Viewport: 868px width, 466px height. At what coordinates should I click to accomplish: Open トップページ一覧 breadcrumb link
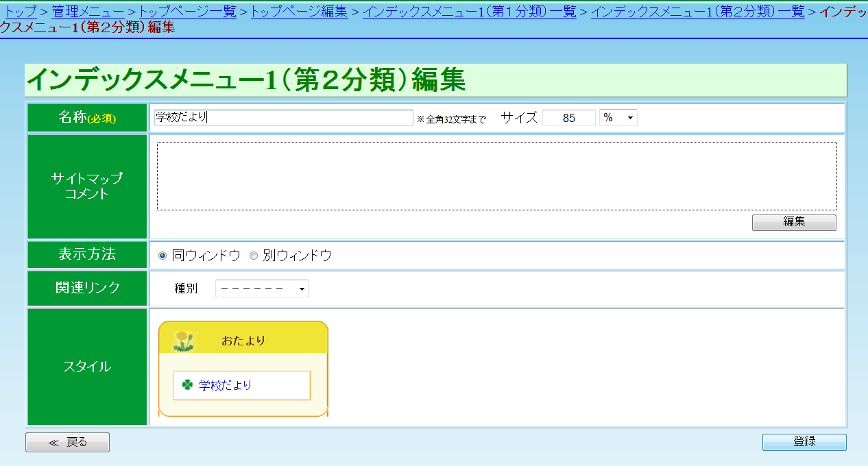[188, 12]
